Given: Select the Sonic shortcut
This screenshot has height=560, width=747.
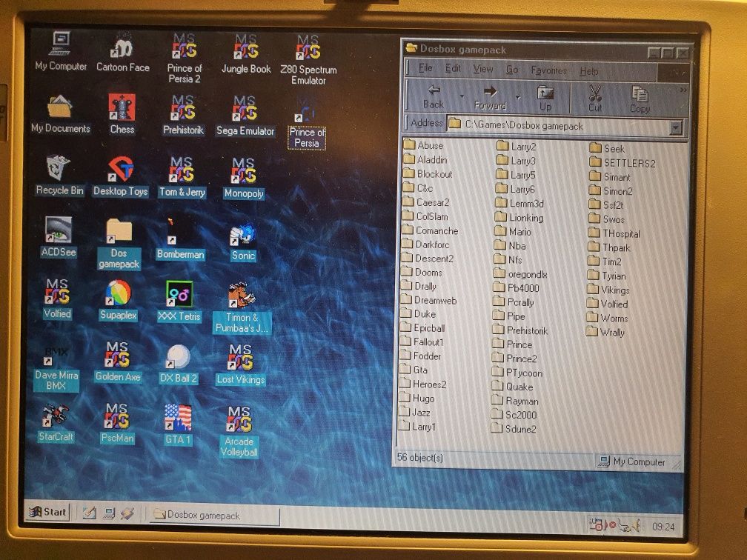Looking at the screenshot, I should pos(243,242).
